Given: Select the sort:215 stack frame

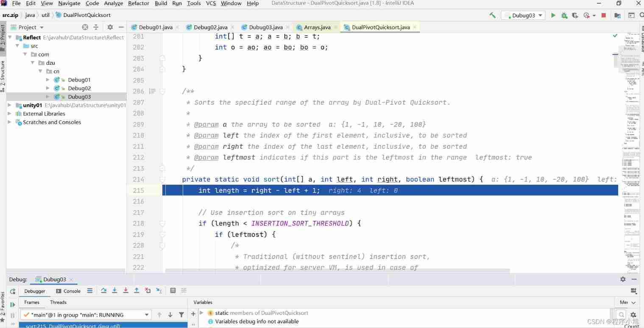Looking at the screenshot, I should [x=103, y=325].
